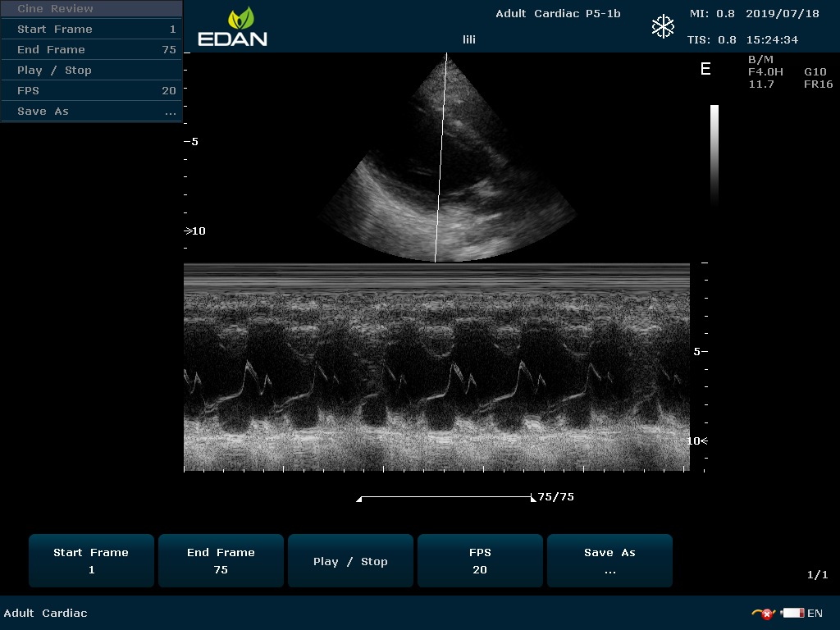Switch the EN input language indicator
This screenshot has width=840, height=630.
(815, 613)
